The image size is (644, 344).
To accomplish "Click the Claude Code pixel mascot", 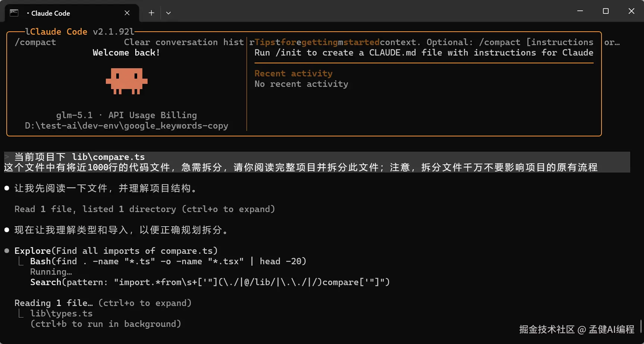I will point(127,81).
